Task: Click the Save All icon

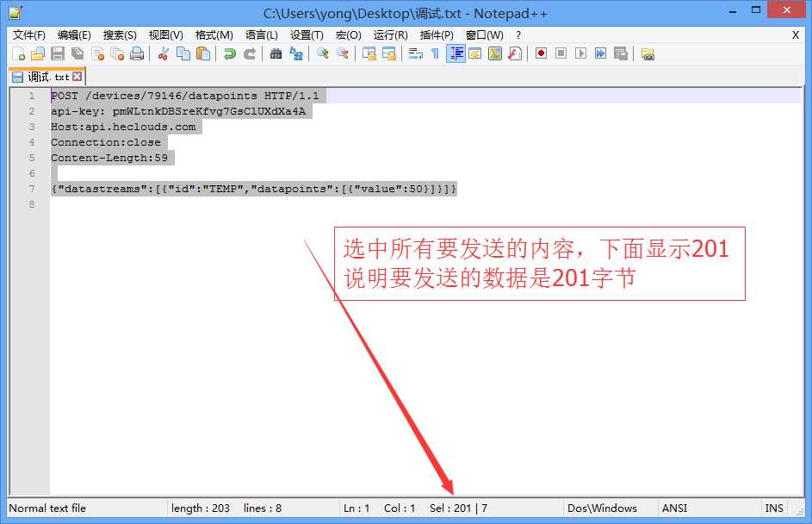Action: [x=77, y=54]
